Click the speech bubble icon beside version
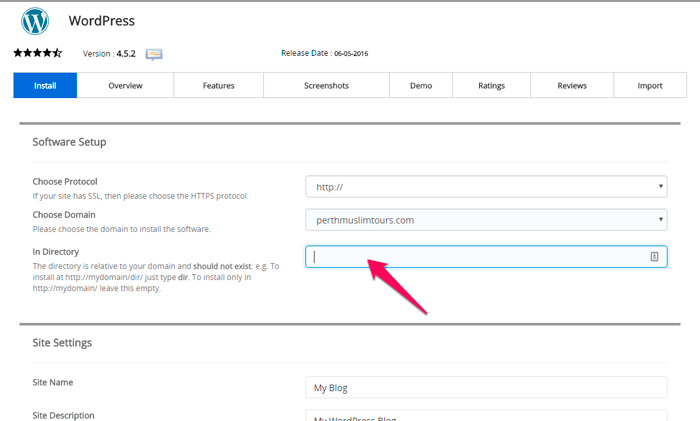Screen dimensions: 700x421 click(x=154, y=54)
